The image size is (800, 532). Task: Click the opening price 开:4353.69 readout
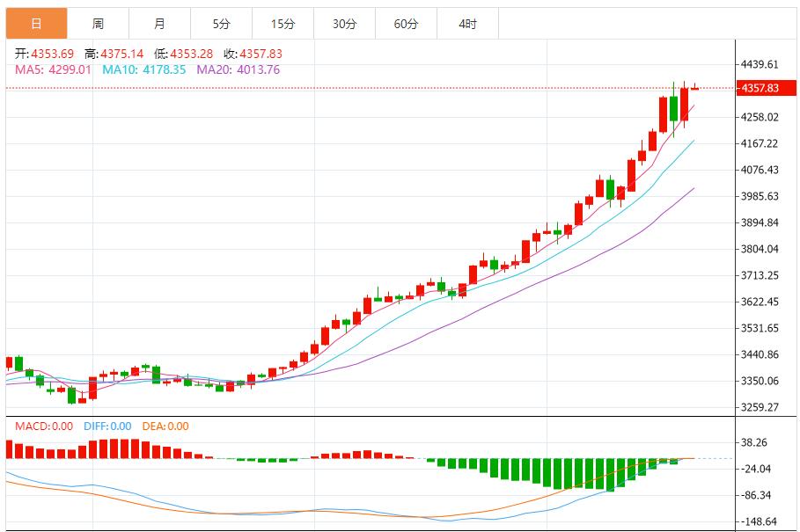(45, 54)
